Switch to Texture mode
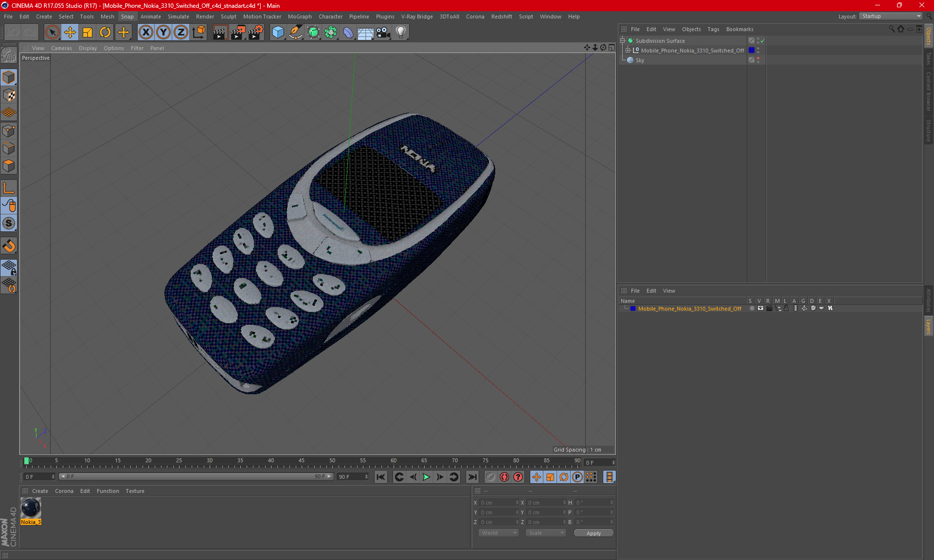The image size is (934, 560). tap(9, 95)
